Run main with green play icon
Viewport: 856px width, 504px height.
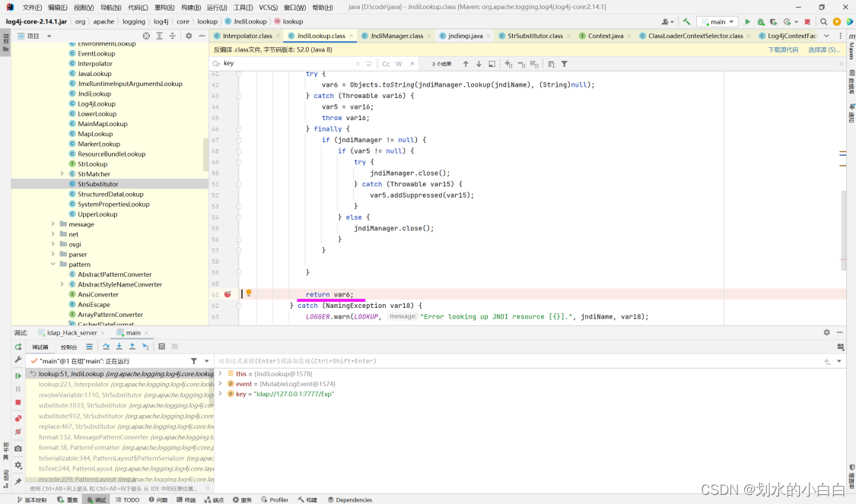(747, 22)
